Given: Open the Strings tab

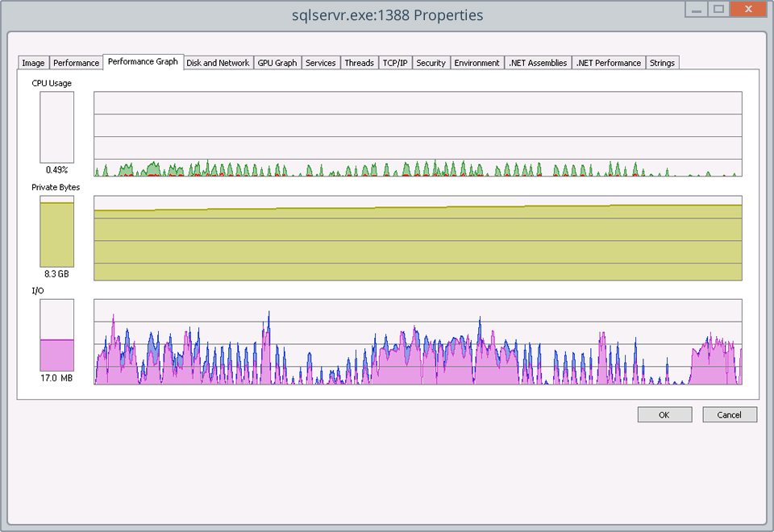Looking at the screenshot, I should 662,63.
